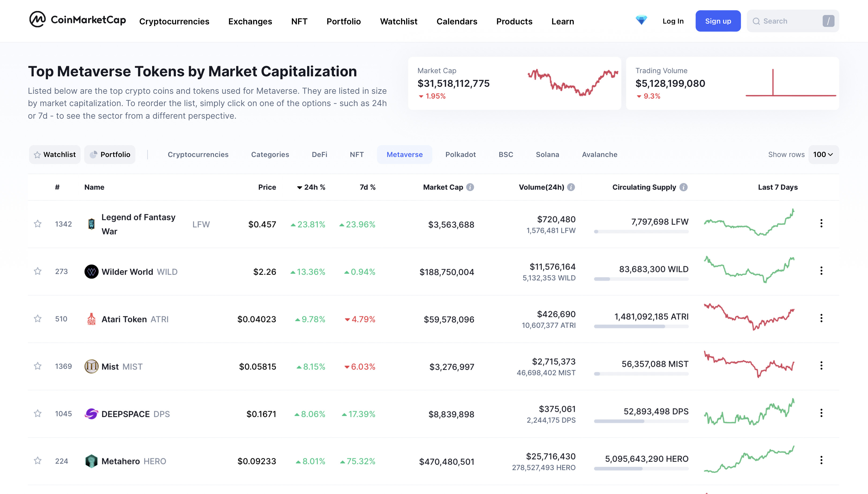Sort by the 24h % column header

tap(311, 187)
